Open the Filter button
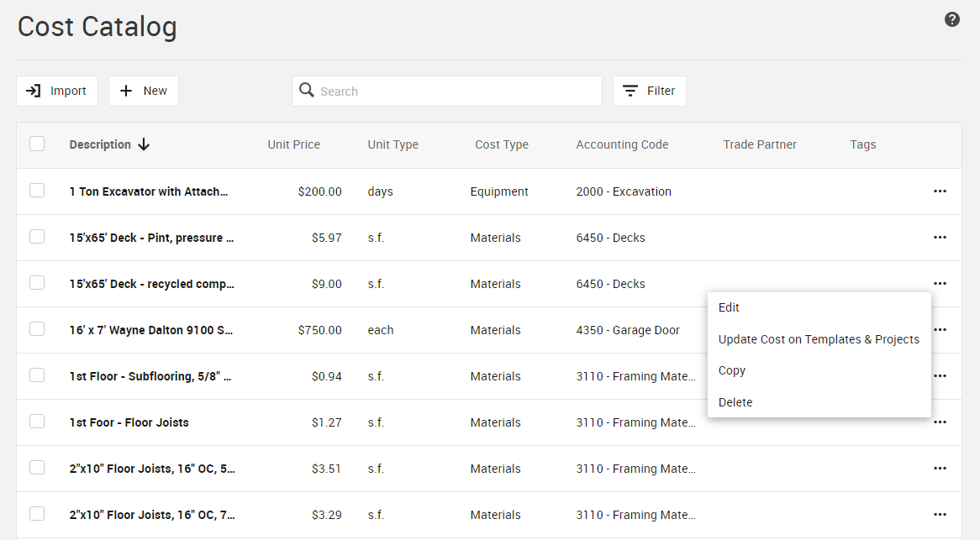 650,92
